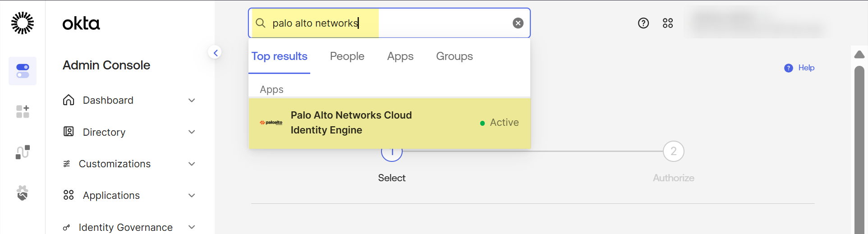Click the add apps grid-plus rail icon
868x234 pixels.
(x=23, y=111)
